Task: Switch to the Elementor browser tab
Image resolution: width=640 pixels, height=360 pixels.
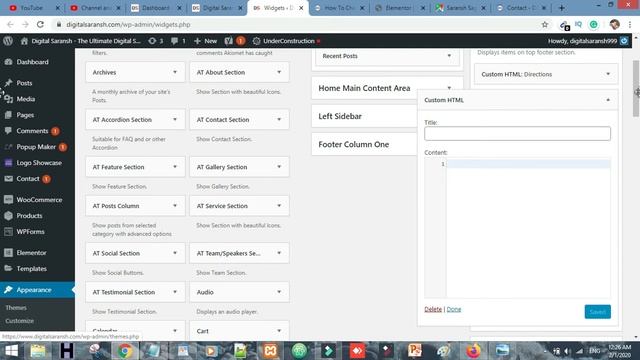Action: click(x=400, y=8)
